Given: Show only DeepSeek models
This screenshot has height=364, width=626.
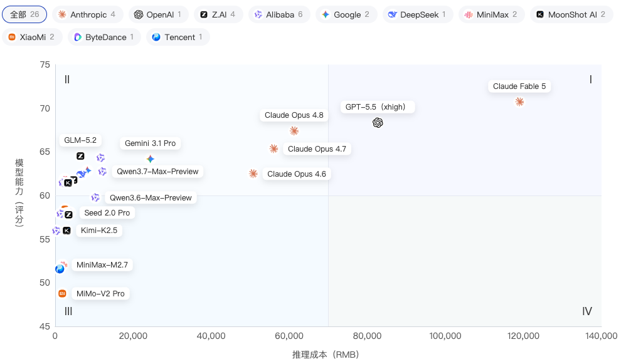Looking at the screenshot, I should [x=418, y=15].
